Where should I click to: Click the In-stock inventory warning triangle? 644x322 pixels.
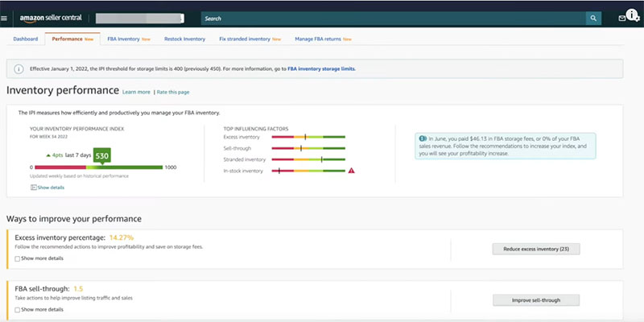click(352, 171)
